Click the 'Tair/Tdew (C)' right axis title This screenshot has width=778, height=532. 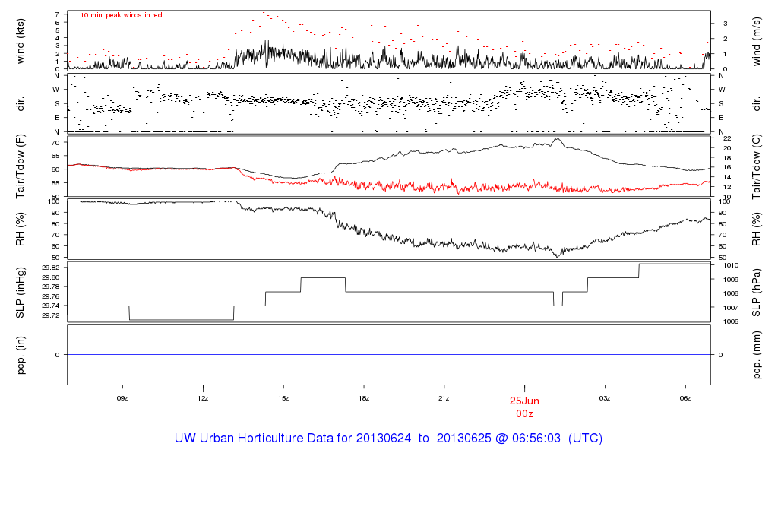point(757,166)
